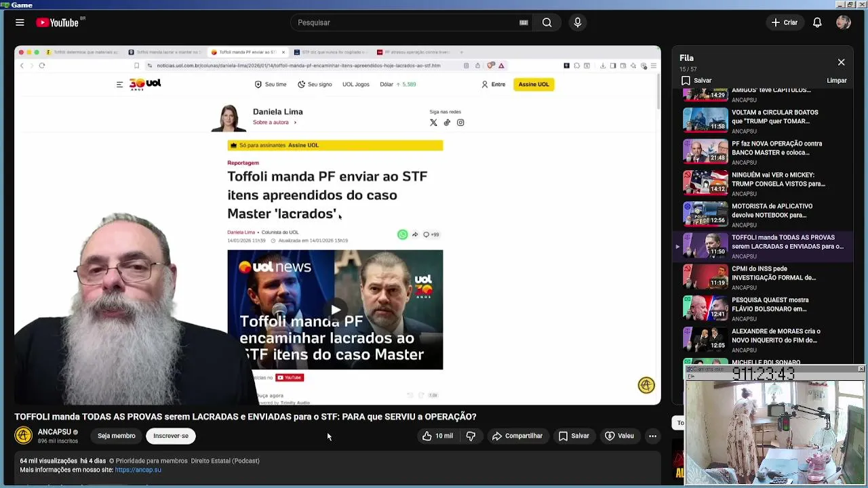The height and width of the screenshot is (488, 868).
Task: Open the ancap.su website link
Action: (x=138, y=470)
